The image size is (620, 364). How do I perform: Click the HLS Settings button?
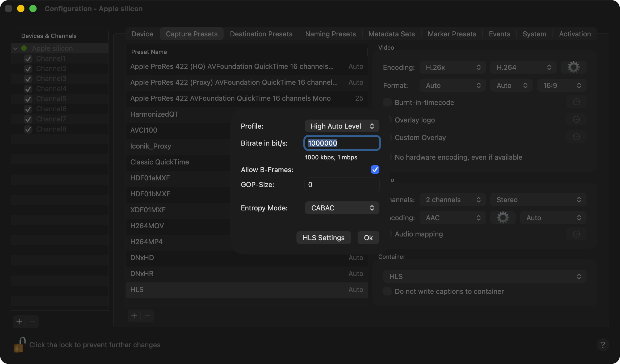(324, 238)
